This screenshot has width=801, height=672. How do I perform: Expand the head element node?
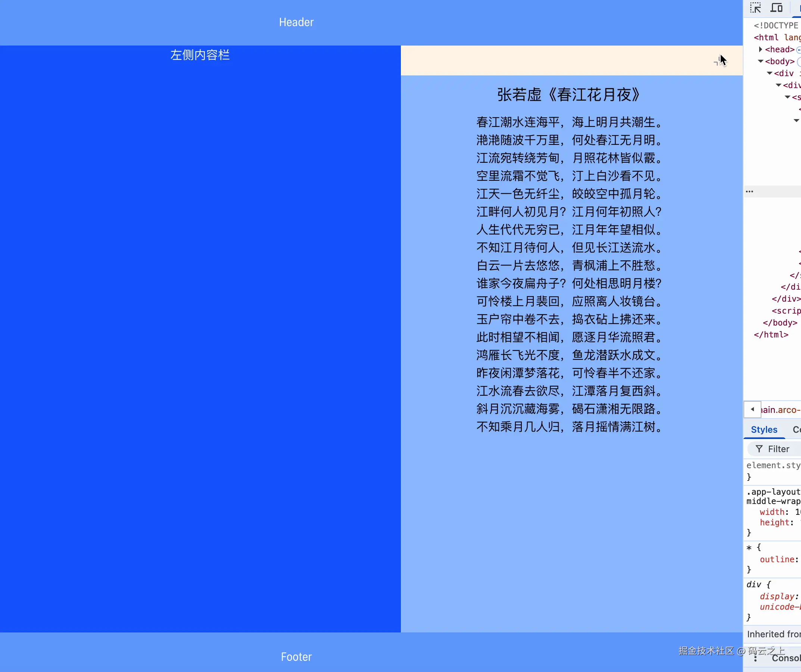[760, 49]
